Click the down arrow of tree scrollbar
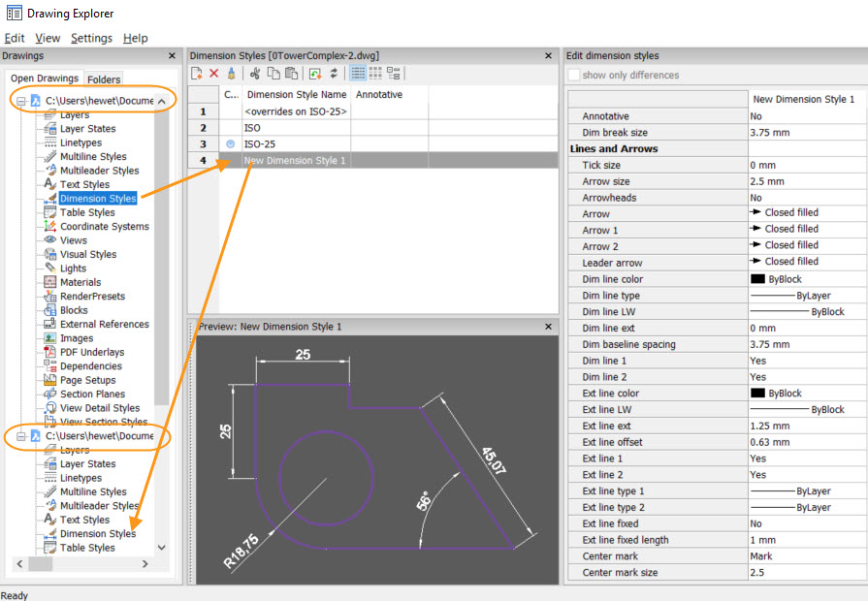868x601 pixels. 162,548
